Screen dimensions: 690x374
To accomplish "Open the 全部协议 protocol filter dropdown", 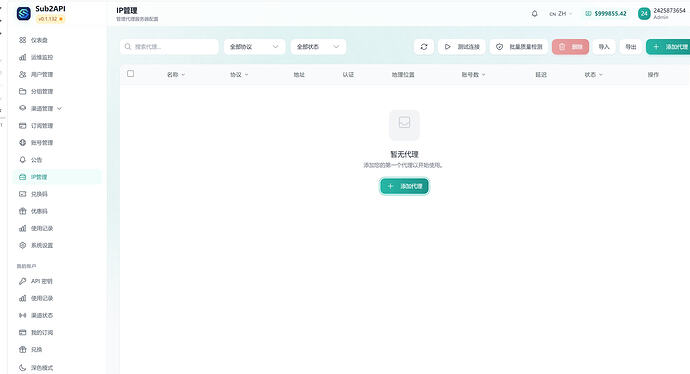I will point(254,47).
